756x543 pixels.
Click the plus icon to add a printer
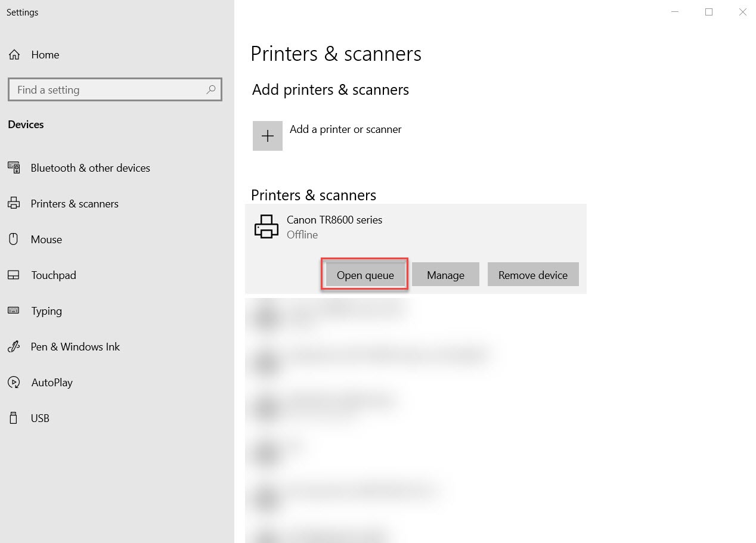click(x=267, y=135)
